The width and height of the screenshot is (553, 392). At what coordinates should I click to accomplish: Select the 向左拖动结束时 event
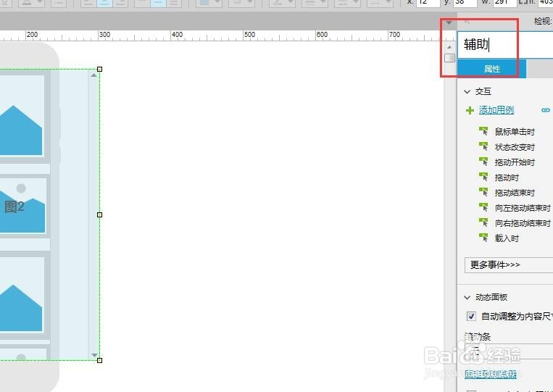pos(523,208)
